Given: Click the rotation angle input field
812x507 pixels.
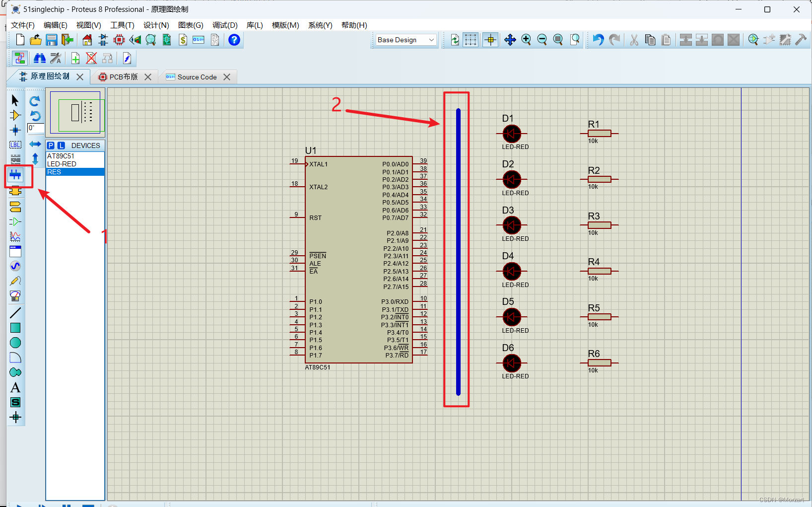Looking at the screenshot, I should [35, 128].
